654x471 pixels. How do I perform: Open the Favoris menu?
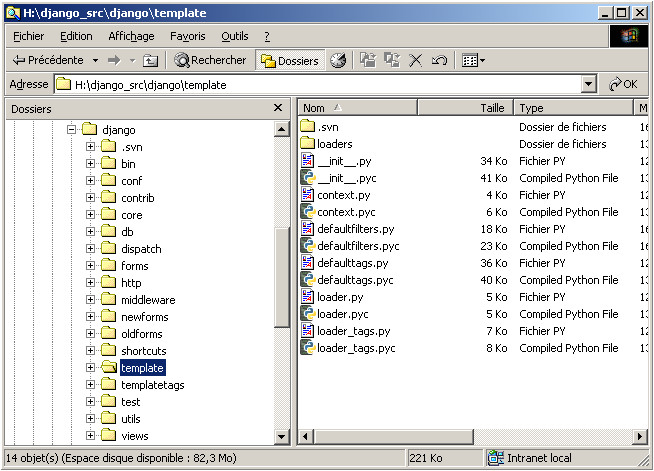(x=187, y=36)
